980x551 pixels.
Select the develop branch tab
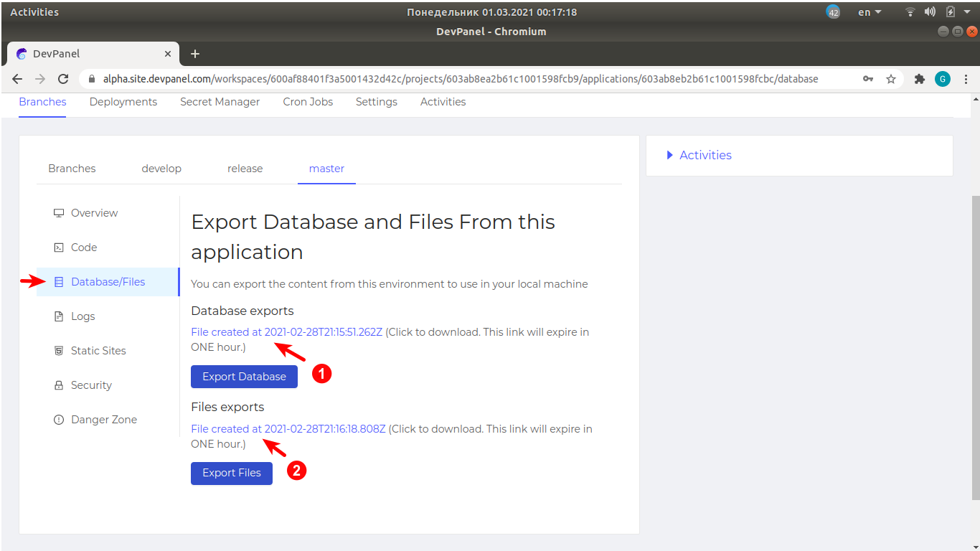tap(161, 168)
